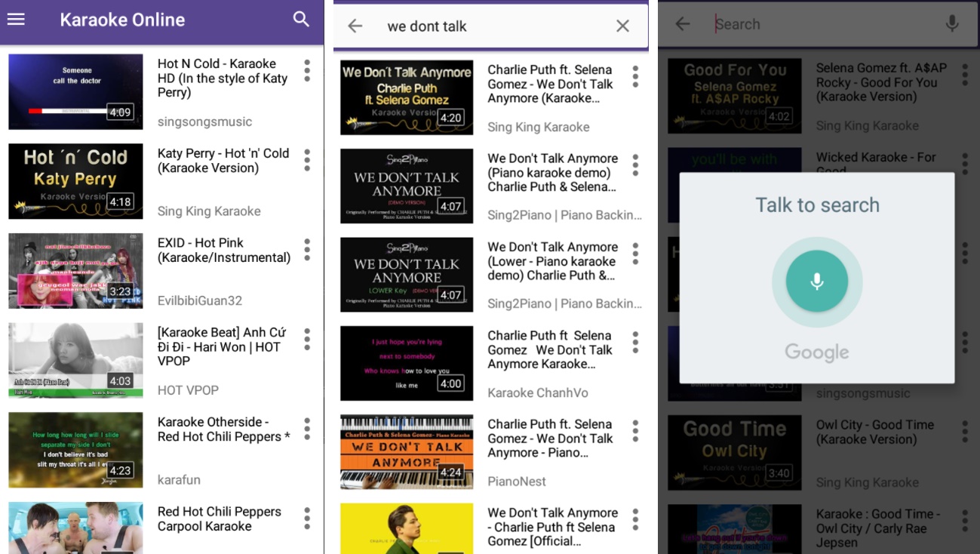Open options for Karaoke Otherside Red Hot Chili Peppers
The image size is (980, 554).
(307, 429)
